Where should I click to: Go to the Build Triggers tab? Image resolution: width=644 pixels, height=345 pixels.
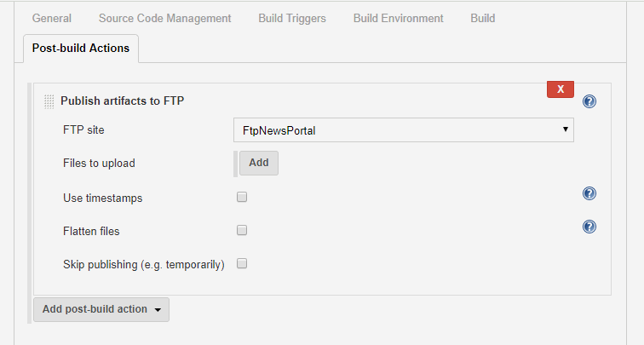point(291,18)
